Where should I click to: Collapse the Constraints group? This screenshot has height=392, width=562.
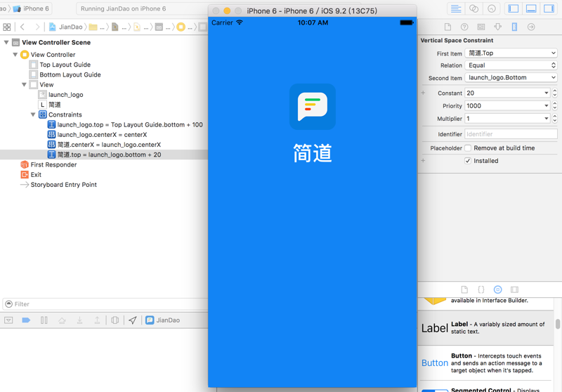pos(33,115)
